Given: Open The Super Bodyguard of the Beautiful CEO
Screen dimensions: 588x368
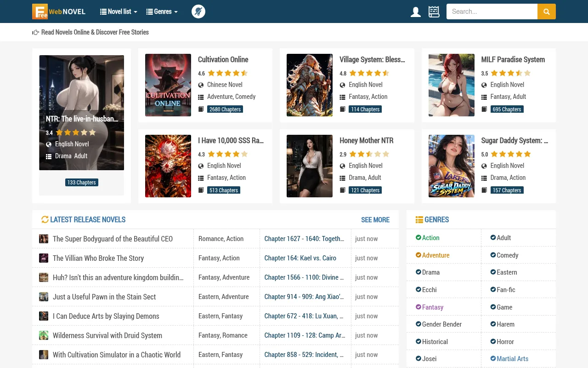Looking at the screenshot, I should 113,239.
